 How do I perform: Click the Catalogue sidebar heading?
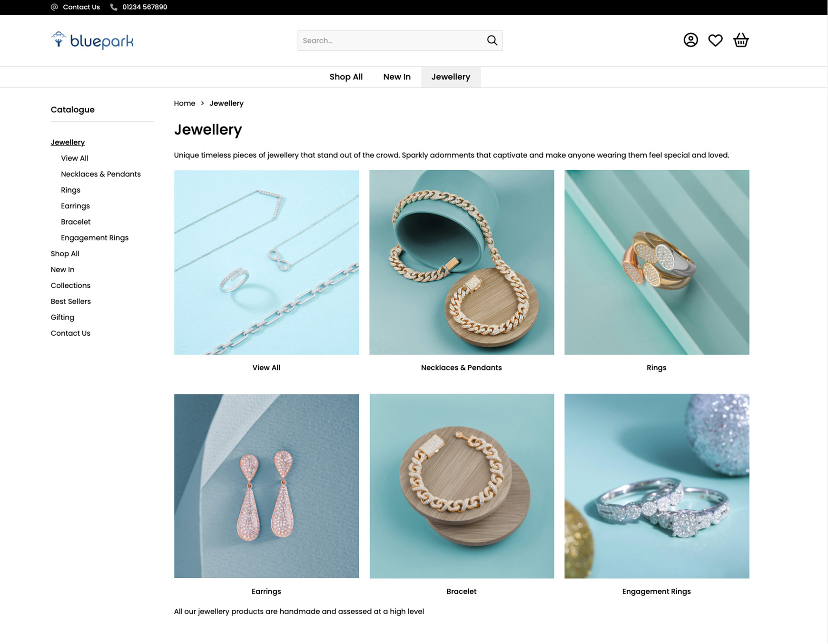pos(73,110)
